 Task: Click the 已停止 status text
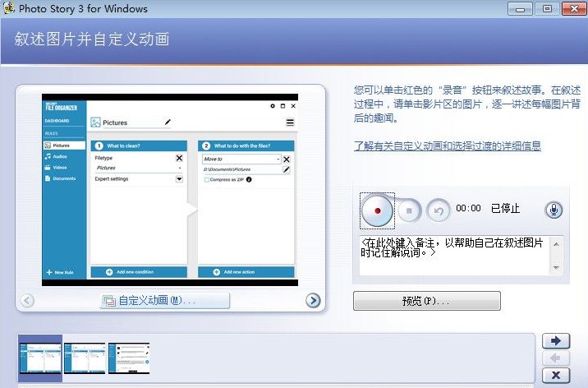[x=506, y=208]
